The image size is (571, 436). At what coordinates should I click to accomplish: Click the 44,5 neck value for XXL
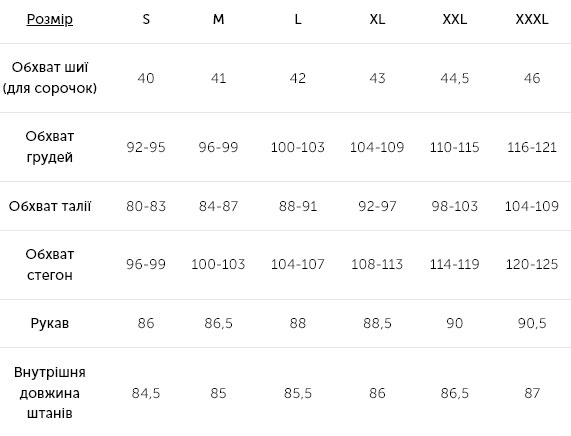click(x=454, y=78)
